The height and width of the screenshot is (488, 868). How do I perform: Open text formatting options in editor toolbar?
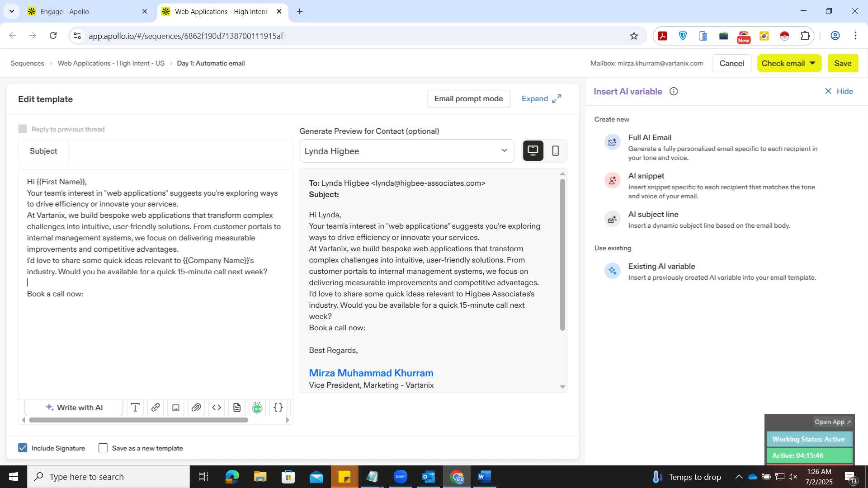(x=135, y=408)
